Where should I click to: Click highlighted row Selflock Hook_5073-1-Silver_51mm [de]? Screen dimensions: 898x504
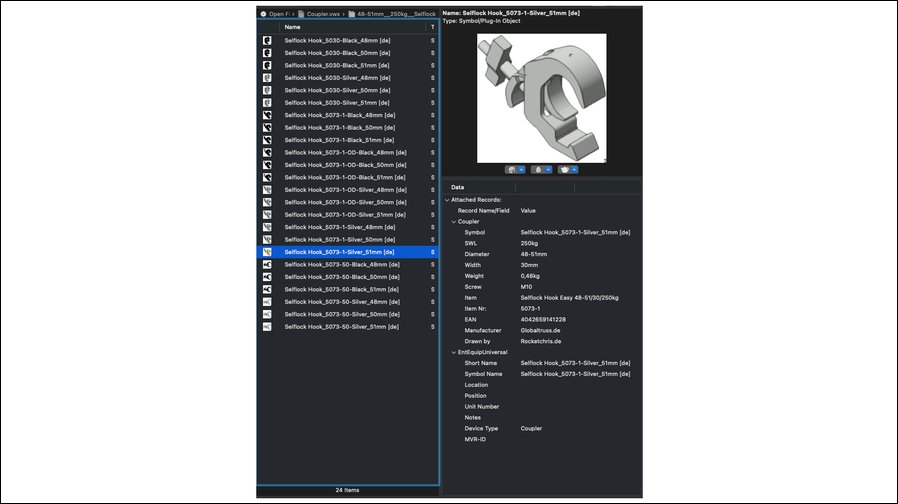tap(348, 252)
